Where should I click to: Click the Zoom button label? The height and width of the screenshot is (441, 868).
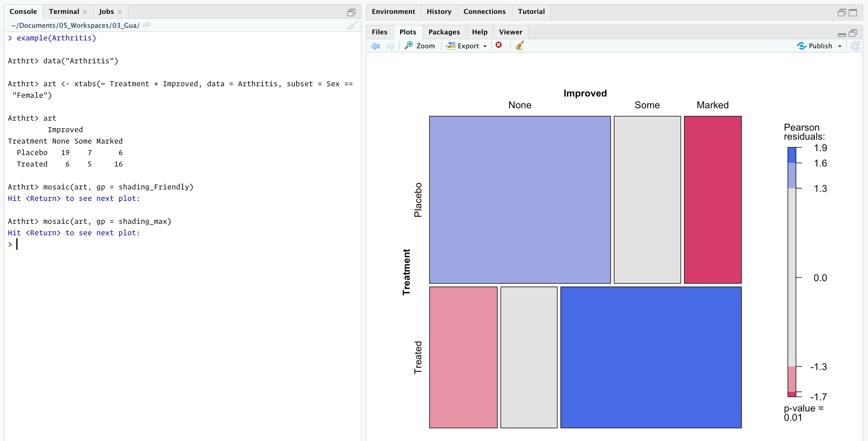coord(426,46)
